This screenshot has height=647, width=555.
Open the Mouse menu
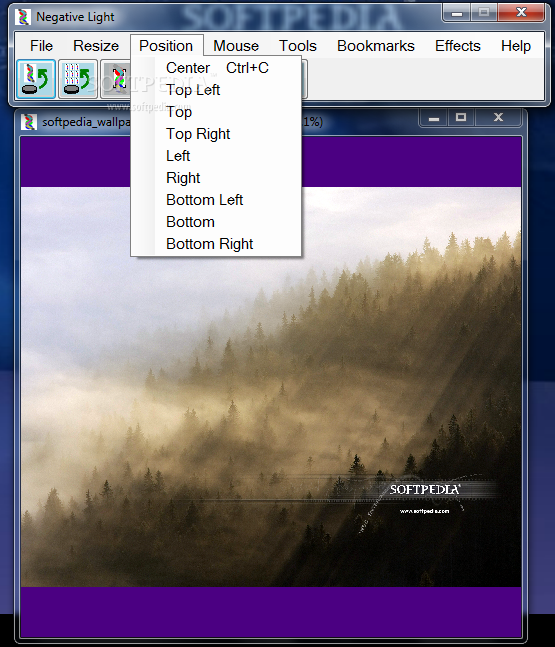pos(236,46)
